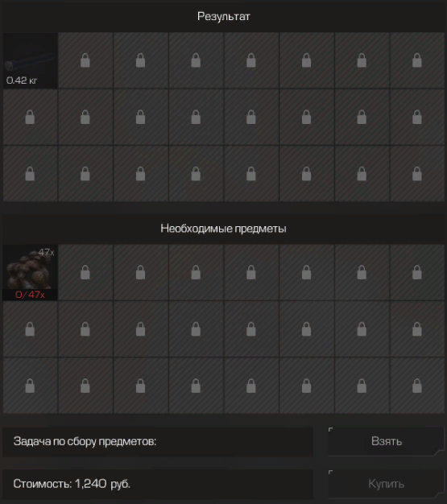Click top-right locked slot in Результат grid

click(x=417, y=60)
